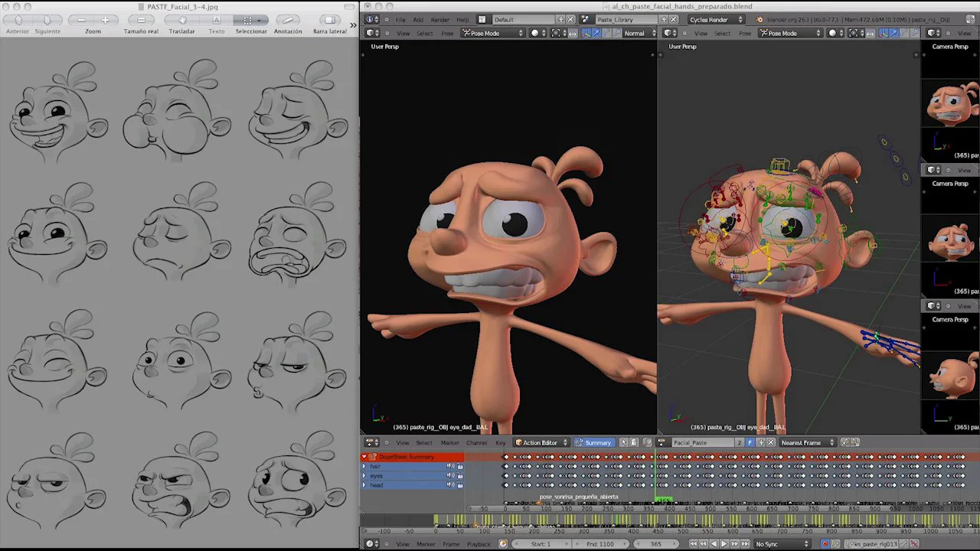Screen dimensions: 980x551
Task: Click the automatic keyframe record button
Action: click(825, 544)
